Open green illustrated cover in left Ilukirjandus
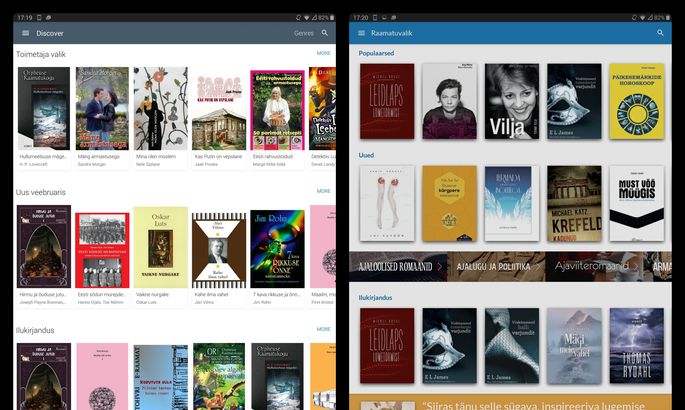 coord(219,376)
